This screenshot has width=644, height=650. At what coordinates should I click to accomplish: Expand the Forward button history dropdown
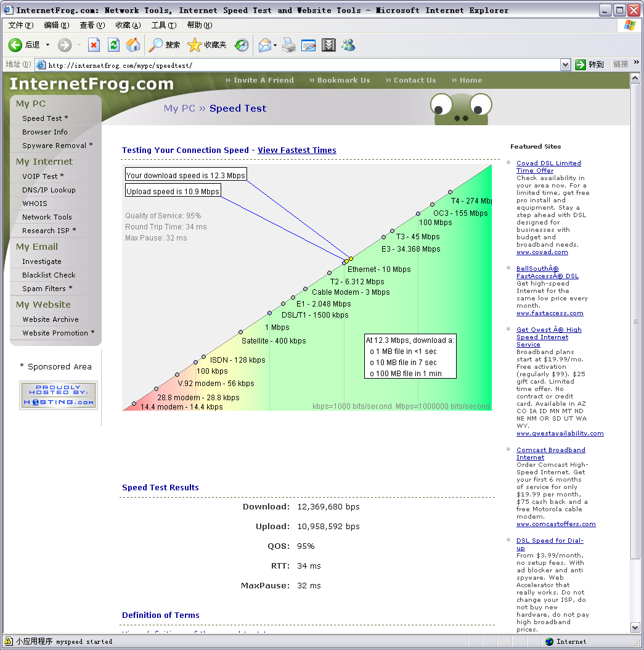[79, 45]
